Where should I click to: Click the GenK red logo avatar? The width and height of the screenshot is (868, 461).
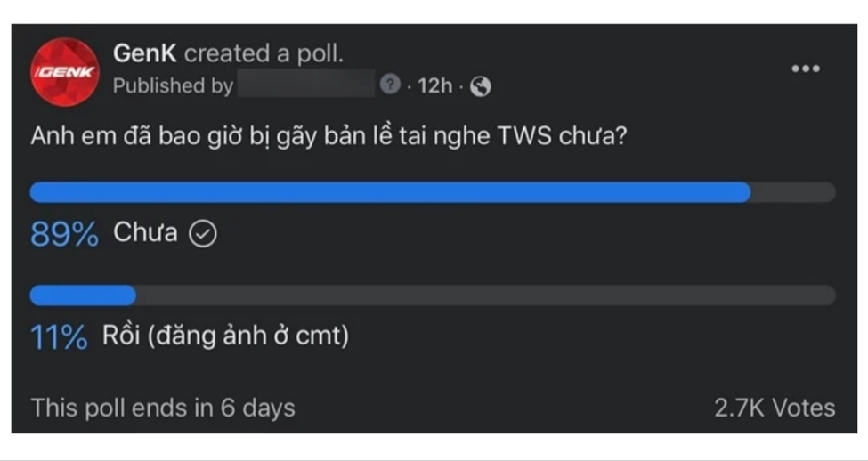point(64,71)
